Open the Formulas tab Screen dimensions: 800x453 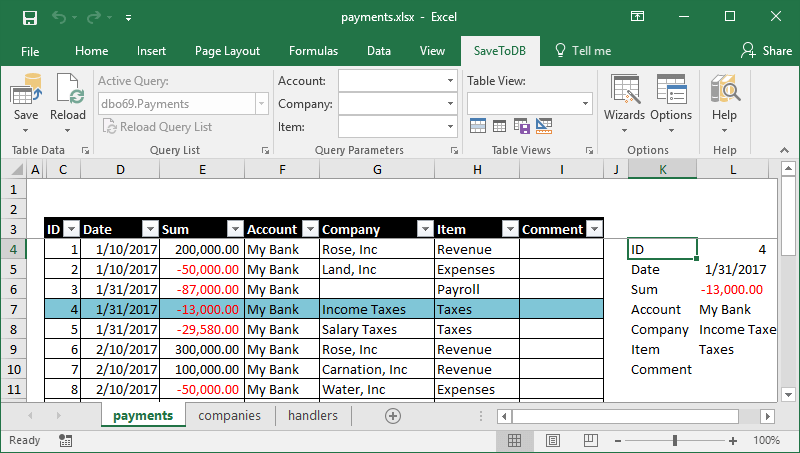313,51
